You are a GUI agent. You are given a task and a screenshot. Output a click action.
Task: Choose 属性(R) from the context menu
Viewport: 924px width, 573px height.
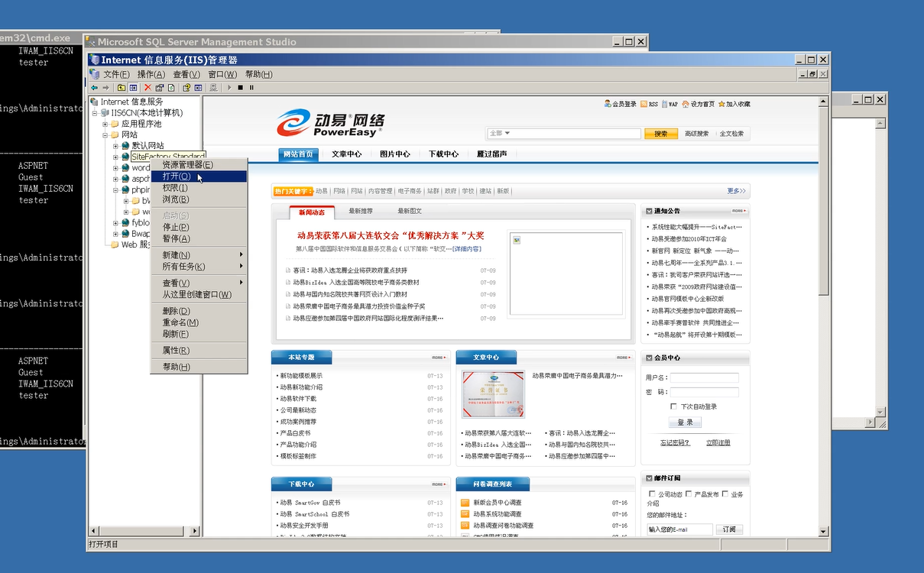[x=176, y=351]
